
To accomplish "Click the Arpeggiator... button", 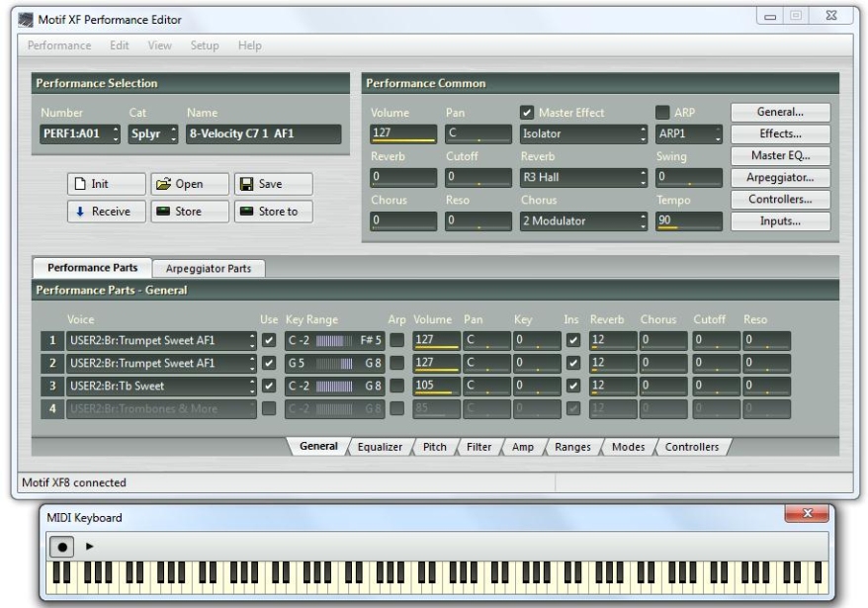I will 780,177.
